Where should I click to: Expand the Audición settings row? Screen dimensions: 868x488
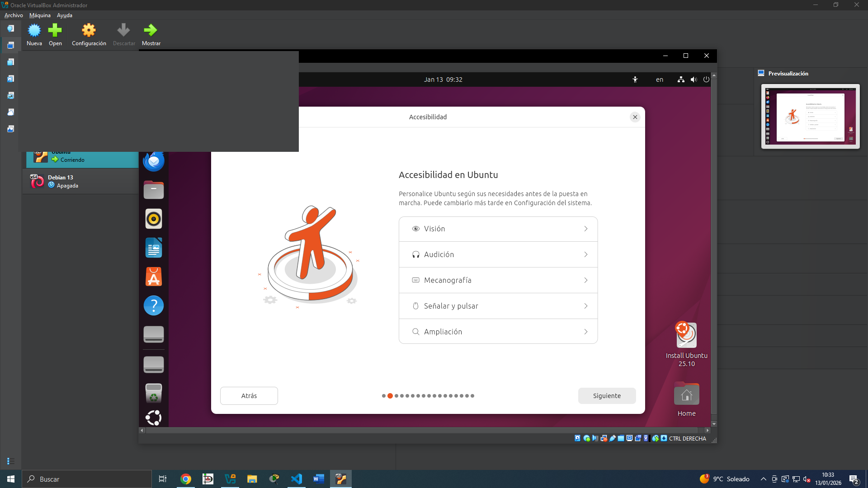(x=498, y=254)
